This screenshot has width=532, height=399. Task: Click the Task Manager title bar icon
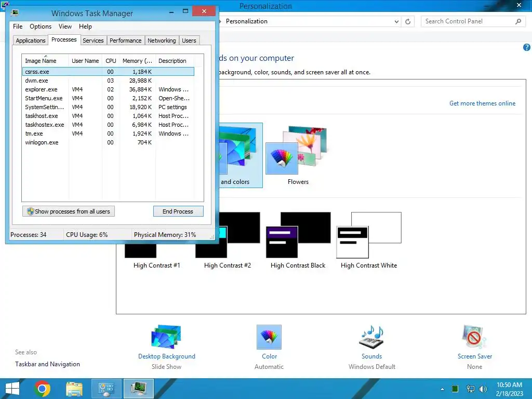coord(14,13)
